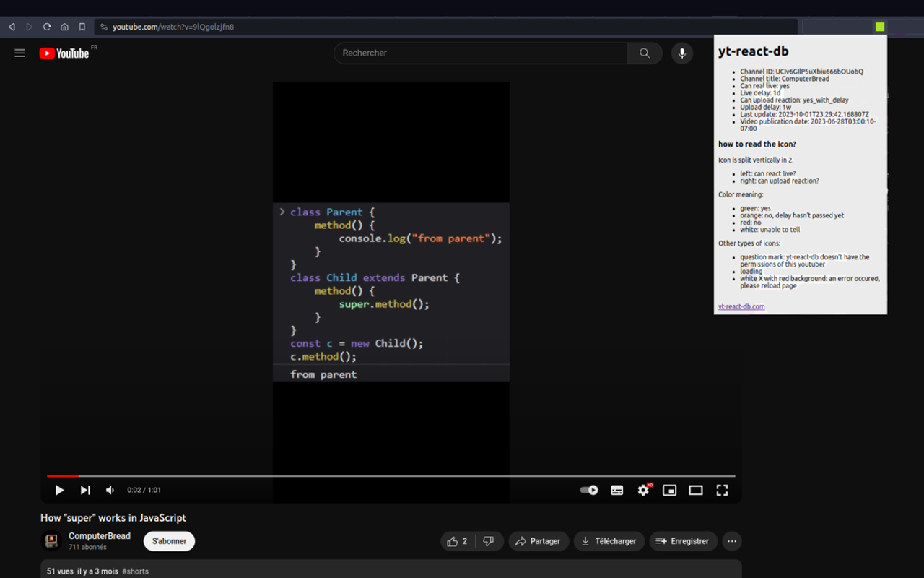
Task: Mute the video volume
Action: pyautogui.click(x=110, y=490)
